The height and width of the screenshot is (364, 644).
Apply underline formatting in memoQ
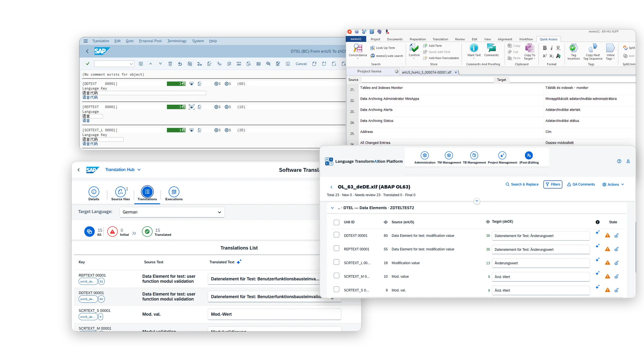[x=558, y=48]
